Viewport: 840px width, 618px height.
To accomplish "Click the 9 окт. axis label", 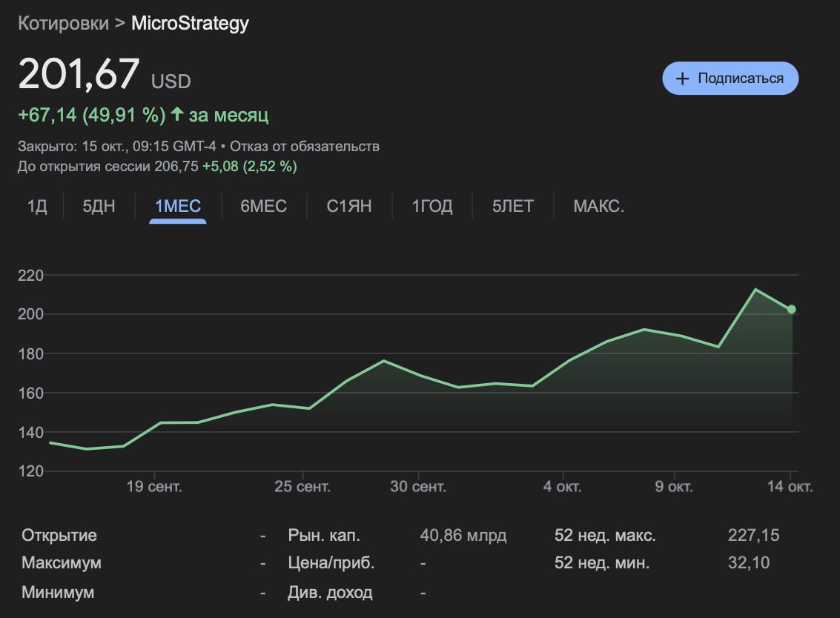I will click(x=674, y=486).
